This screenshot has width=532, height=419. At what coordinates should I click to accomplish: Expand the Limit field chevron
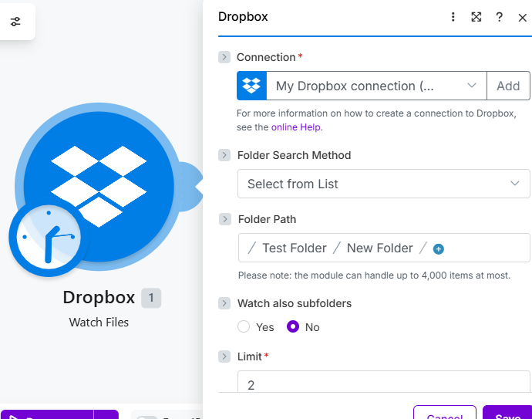click(x=224, y=356)
